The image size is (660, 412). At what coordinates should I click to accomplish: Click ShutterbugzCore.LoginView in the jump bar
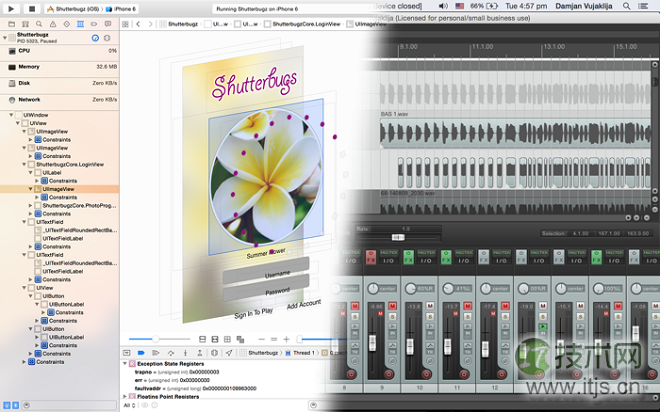[x=302, y=24]
